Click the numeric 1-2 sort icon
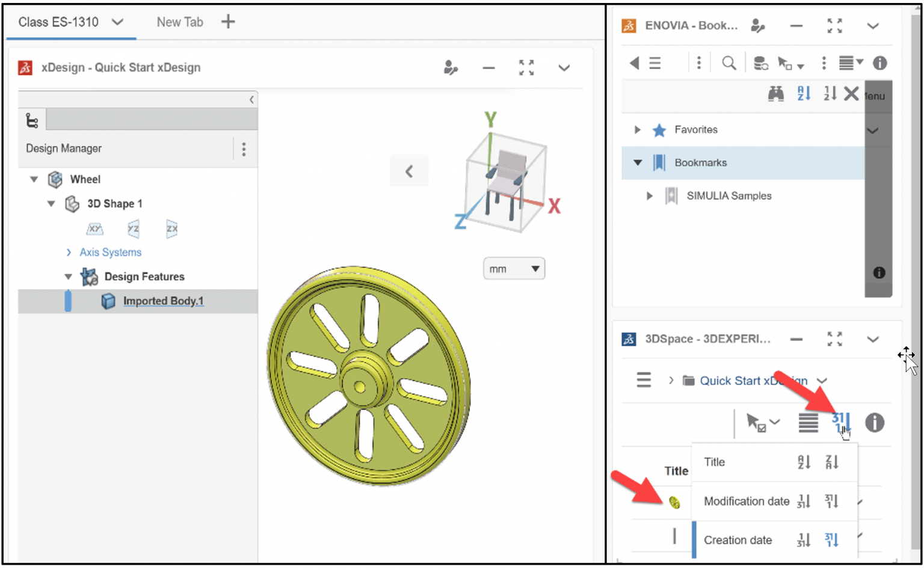Viewport: 924px width, 570px height. click(830, 94)
